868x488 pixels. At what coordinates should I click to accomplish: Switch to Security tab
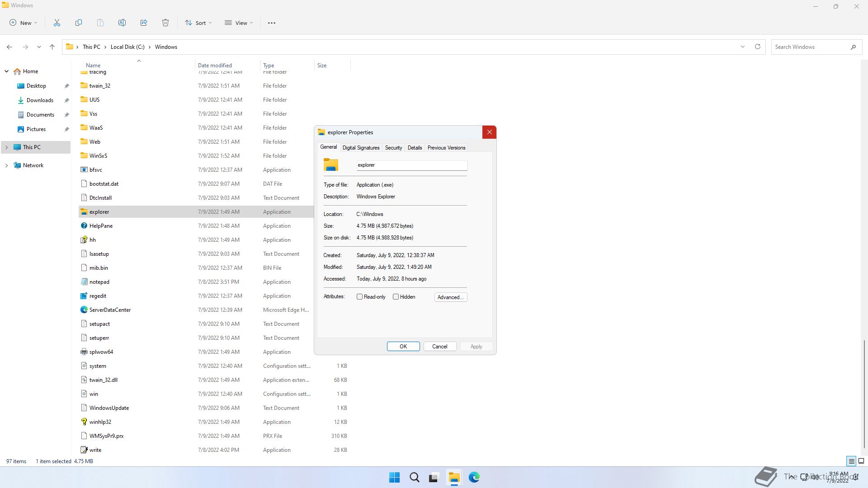tap(393, 148)
